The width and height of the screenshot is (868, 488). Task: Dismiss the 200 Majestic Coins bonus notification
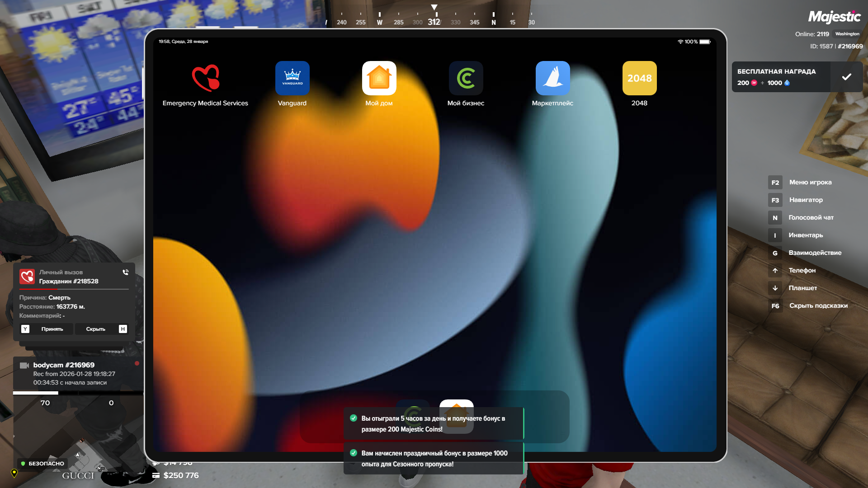point(433,424)
